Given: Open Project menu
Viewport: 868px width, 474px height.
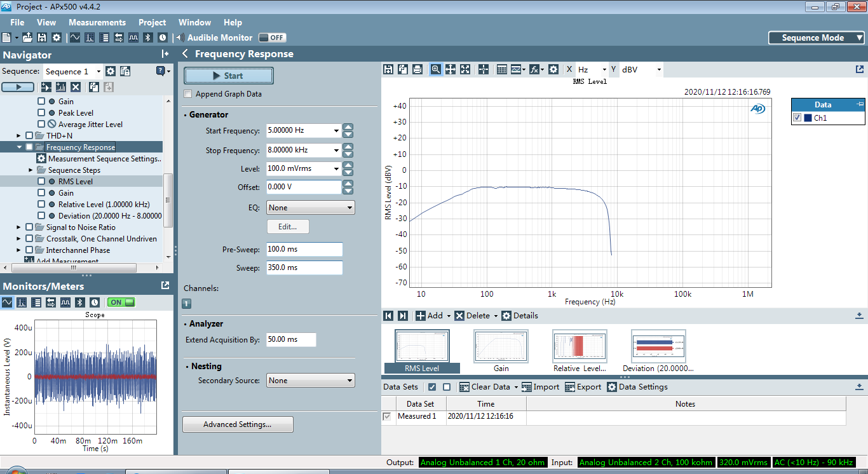Looking at the screenshot, I should pyautogui.click(x=153, y=22).
